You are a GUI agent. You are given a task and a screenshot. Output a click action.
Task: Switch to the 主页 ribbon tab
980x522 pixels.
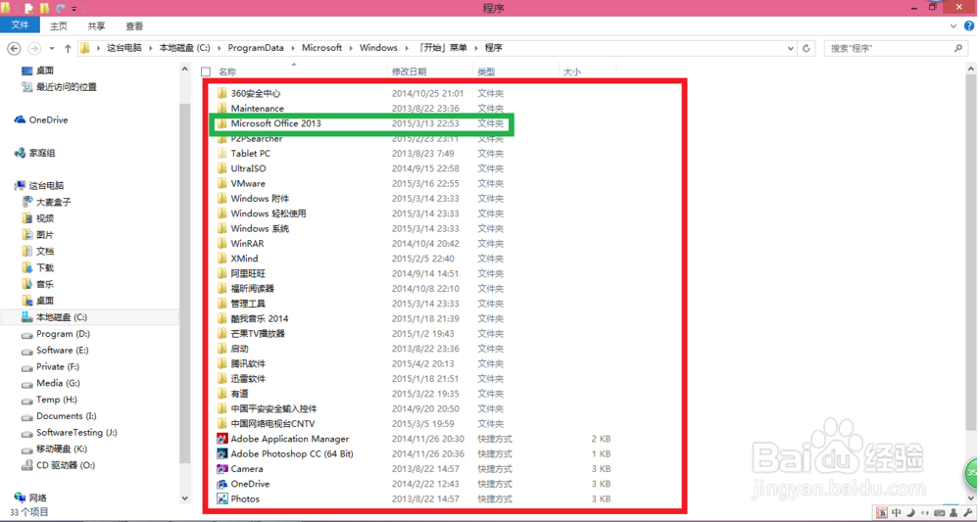click(x=58, y=26)
